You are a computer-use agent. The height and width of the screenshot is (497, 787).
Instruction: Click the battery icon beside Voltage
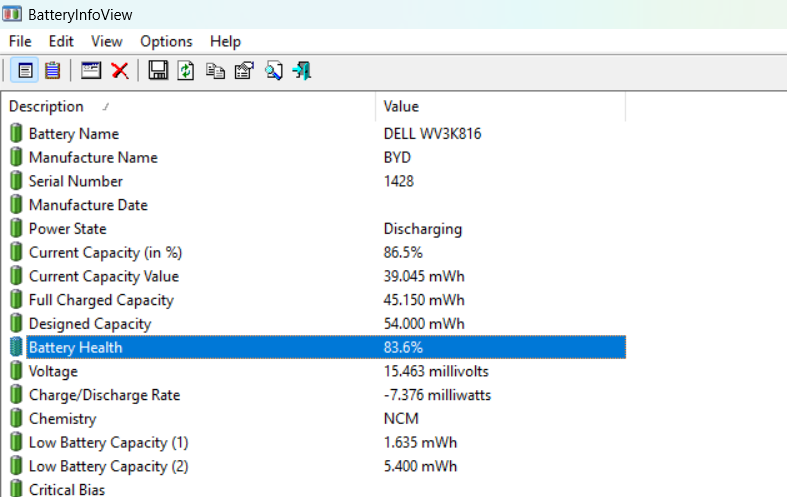pos(16,370)
